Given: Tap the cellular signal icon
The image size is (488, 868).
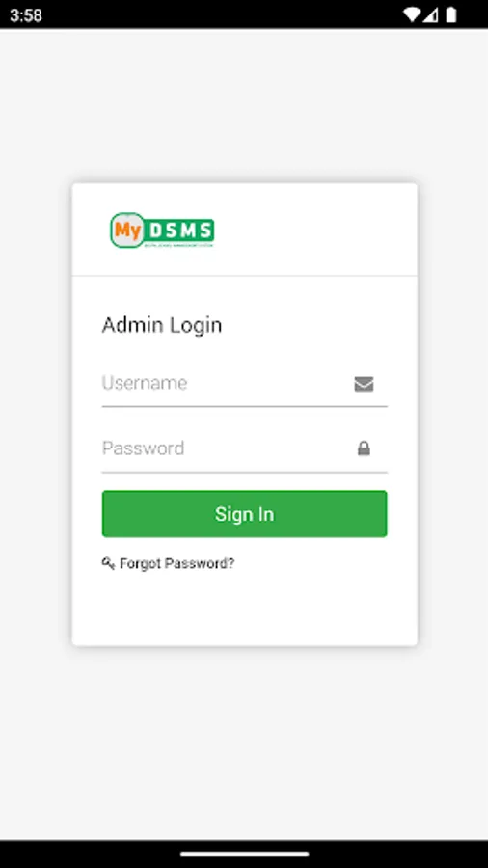Looking at the screenshot, I should tap(431, 14).
